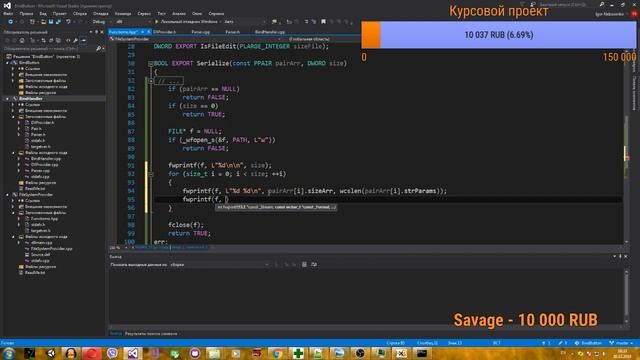This screenshot has width=640, height=360.
Task: Click the search magnifier in Solution Explorer
Action: [x=98, y=49]
